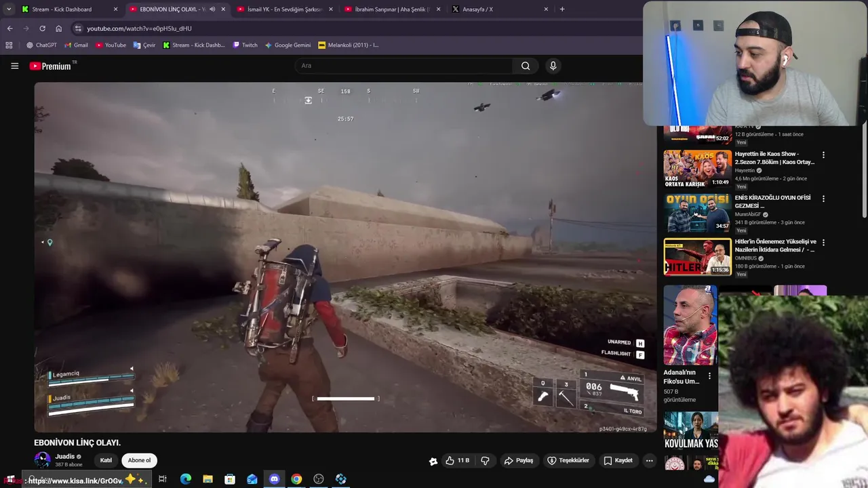Open Hayrettin ile Kaos Show title

[775, 158]
